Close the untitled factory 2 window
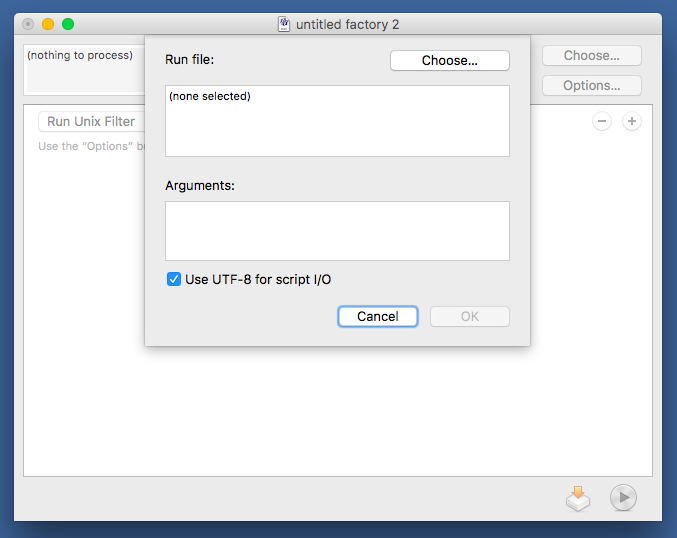This screenshot has height=538, width=677. pyautogui.click(x=28, y=24)
